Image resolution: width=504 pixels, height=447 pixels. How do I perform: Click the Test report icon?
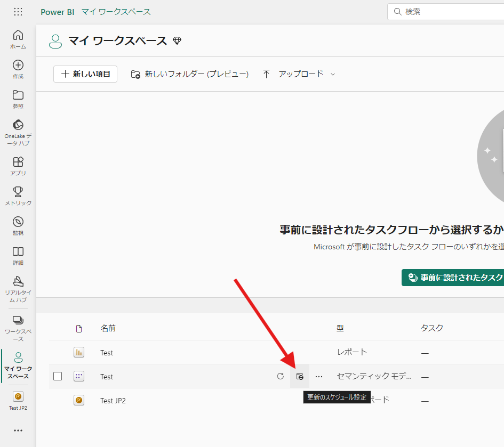tap(79, 352)
